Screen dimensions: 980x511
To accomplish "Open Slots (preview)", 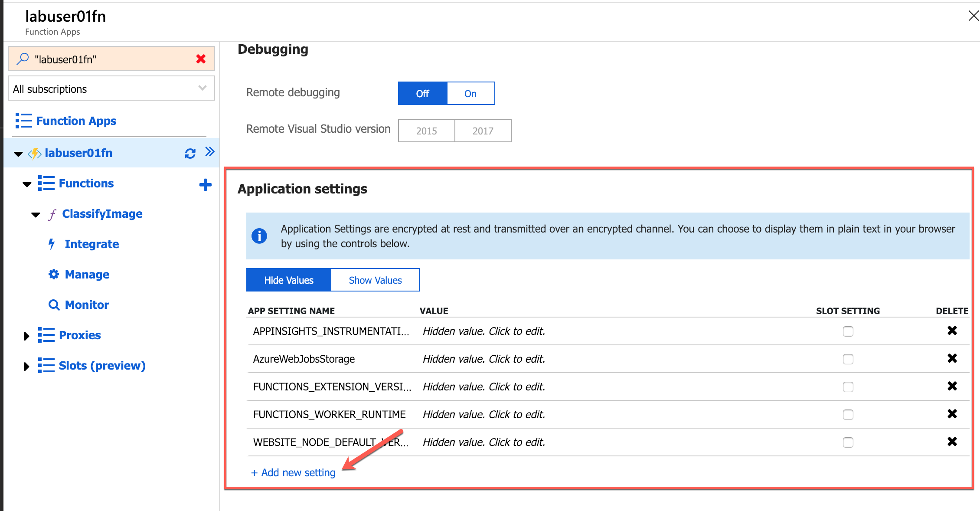I will 102,365.
